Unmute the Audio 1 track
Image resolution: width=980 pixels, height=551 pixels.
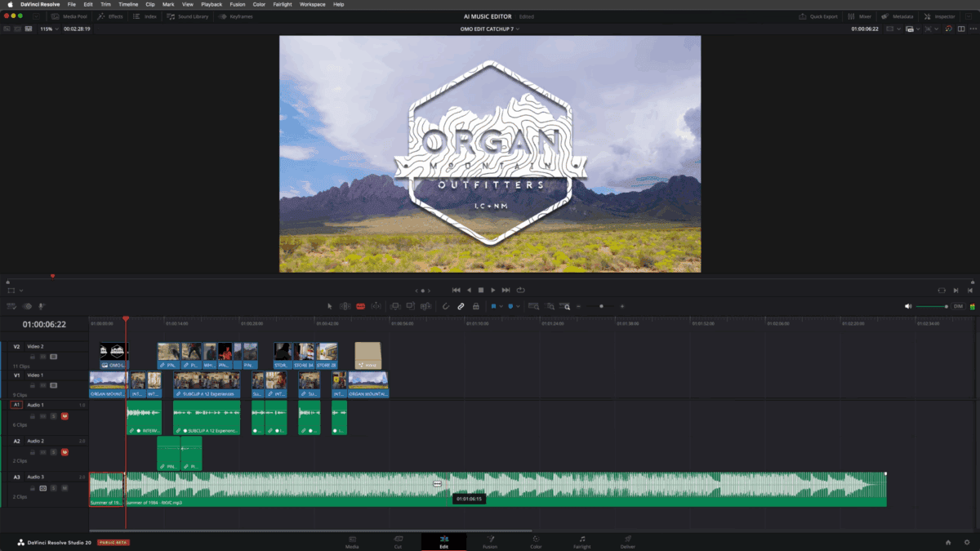click(x=65, y=416)
